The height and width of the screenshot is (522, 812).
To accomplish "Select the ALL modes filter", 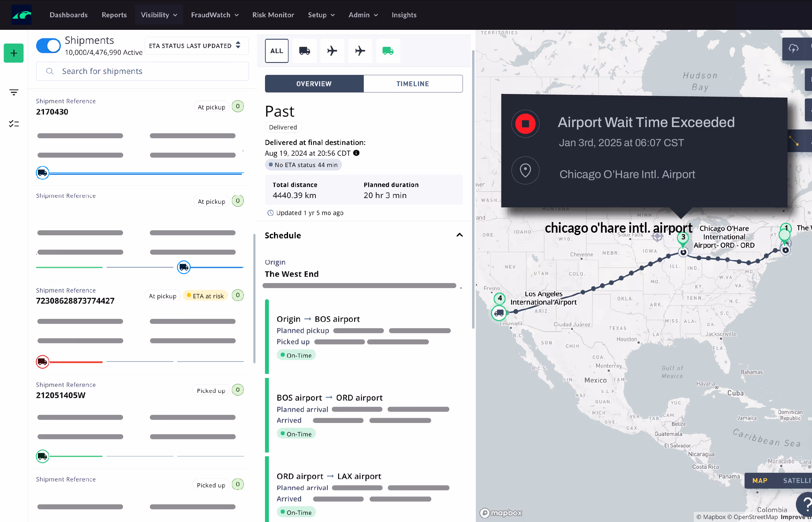I will (x=276, y=51).
